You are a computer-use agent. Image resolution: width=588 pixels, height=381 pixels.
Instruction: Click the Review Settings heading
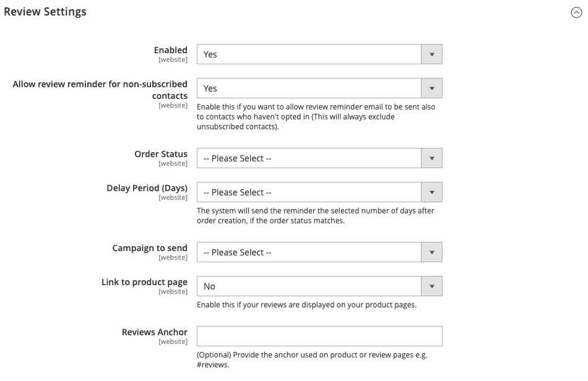45,12
